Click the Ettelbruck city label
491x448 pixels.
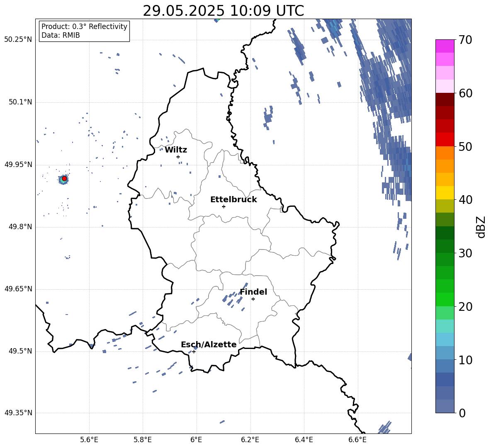(x=233, y=200)
